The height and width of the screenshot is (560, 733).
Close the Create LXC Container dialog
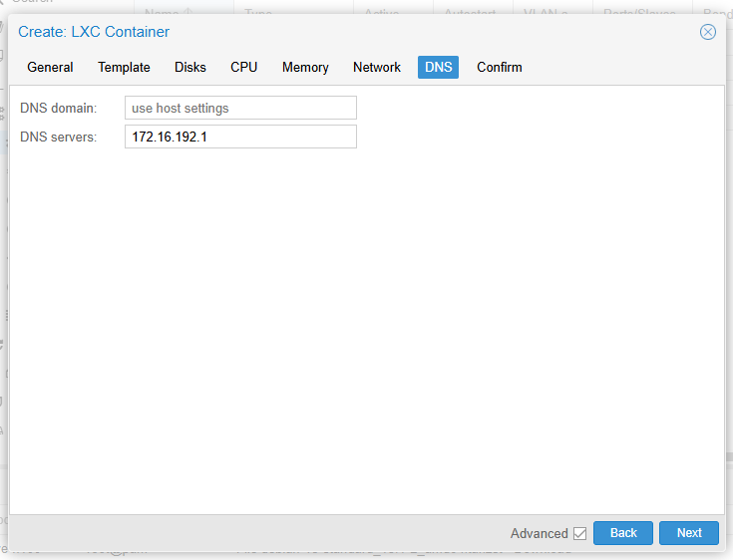708,32
